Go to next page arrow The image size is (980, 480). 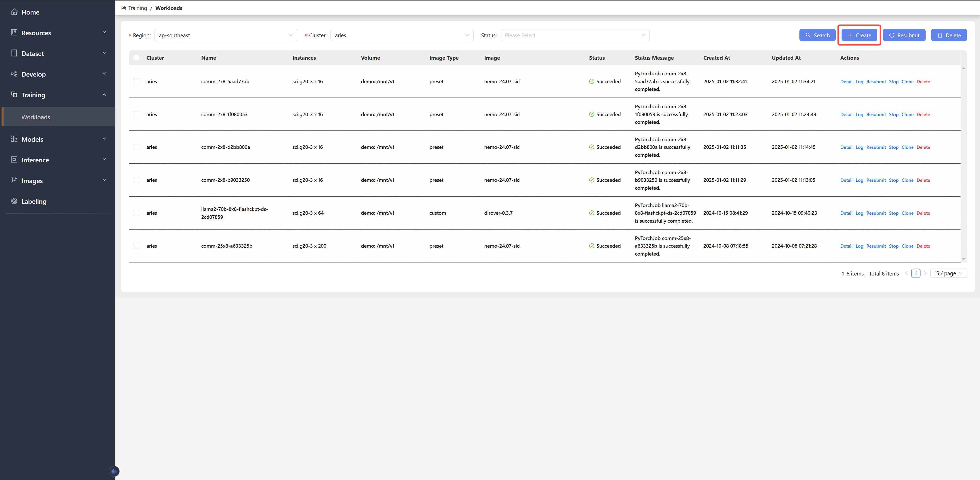coord(925,273)
